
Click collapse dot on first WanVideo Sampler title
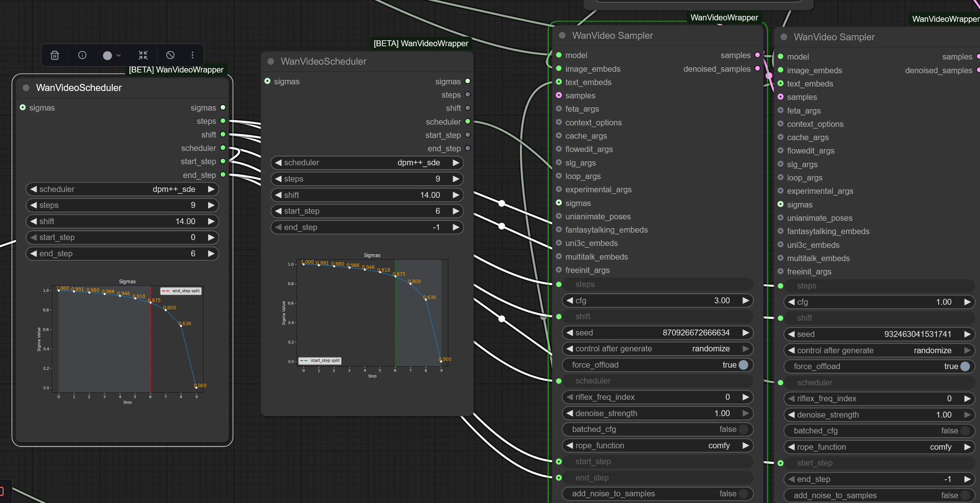click(562, 36)
